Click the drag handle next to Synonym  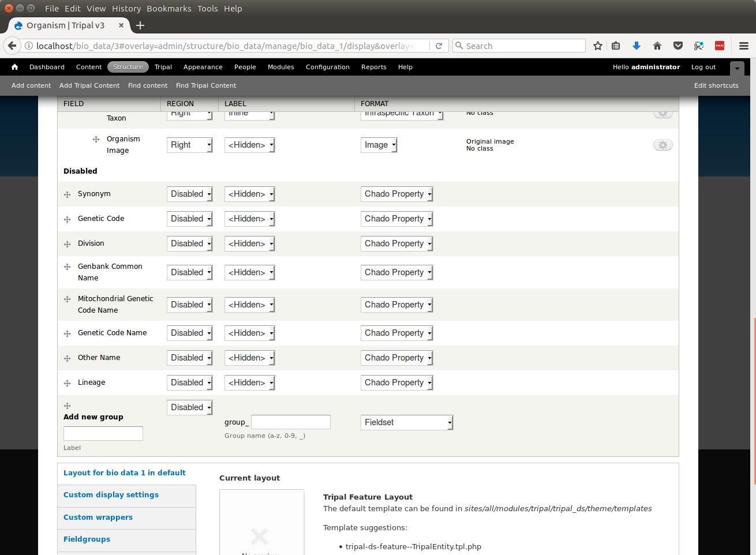pos(67,194)
